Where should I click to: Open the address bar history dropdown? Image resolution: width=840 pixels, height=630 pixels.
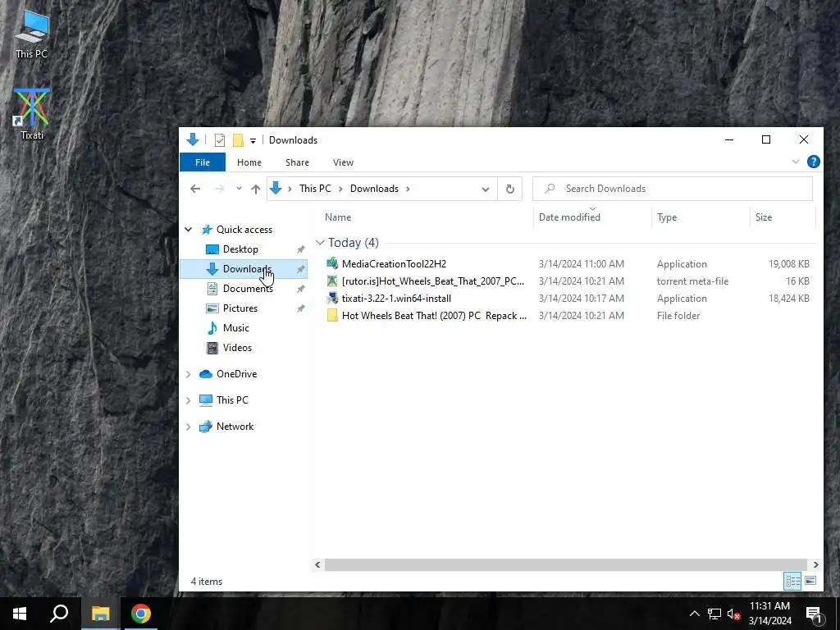486,189
